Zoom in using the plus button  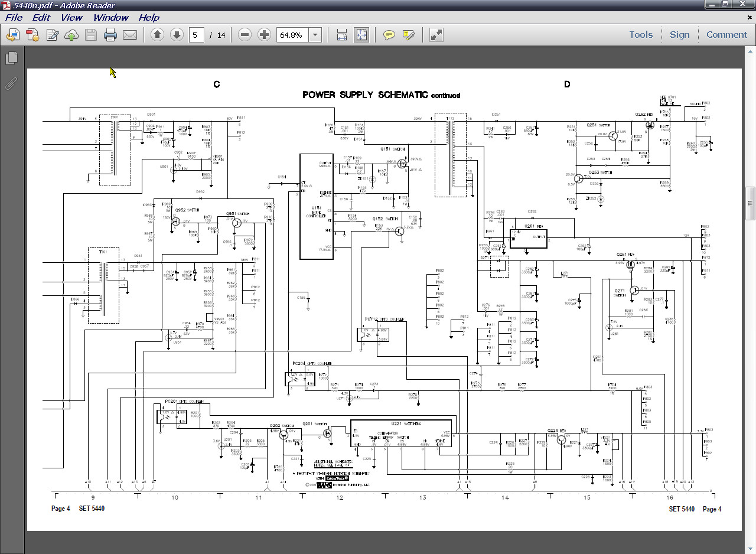coord(264,35)
